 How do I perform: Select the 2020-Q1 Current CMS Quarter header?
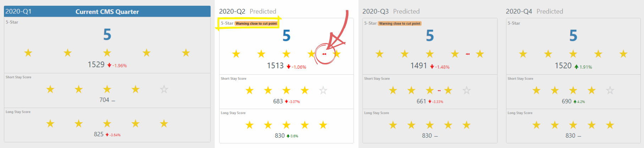coord(107,11)
